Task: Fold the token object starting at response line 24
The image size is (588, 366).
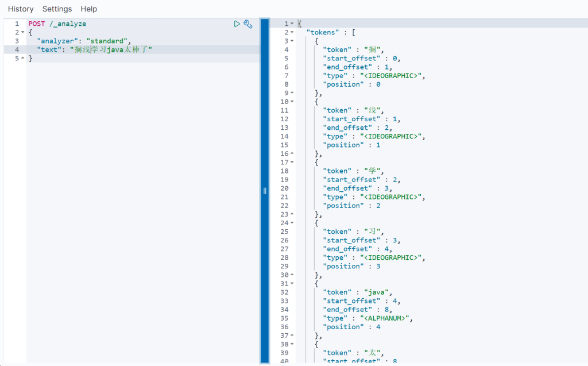Action: [x=292, y=223]
